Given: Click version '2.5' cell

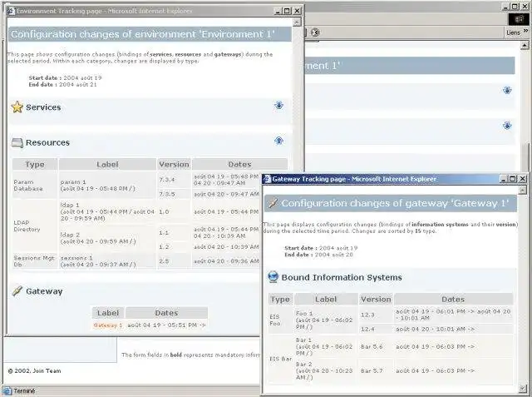Looking at the screenshot, I should click(174, 261).
